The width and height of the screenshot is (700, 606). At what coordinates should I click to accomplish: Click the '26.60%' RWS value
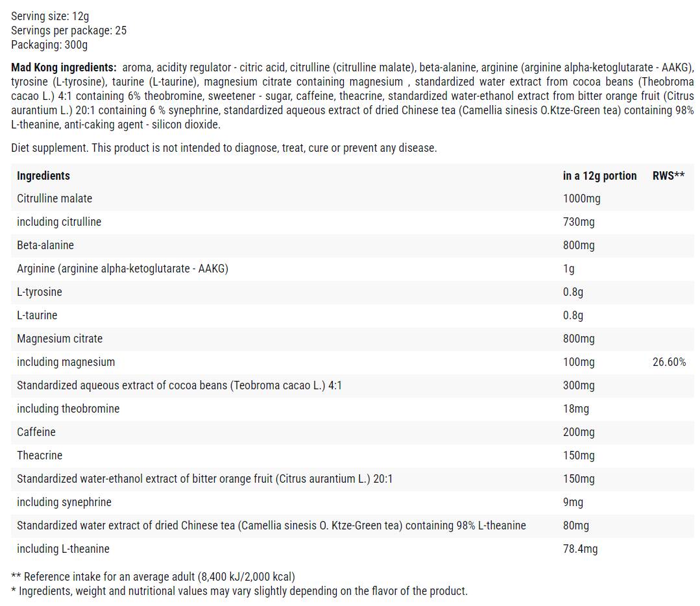669,362
